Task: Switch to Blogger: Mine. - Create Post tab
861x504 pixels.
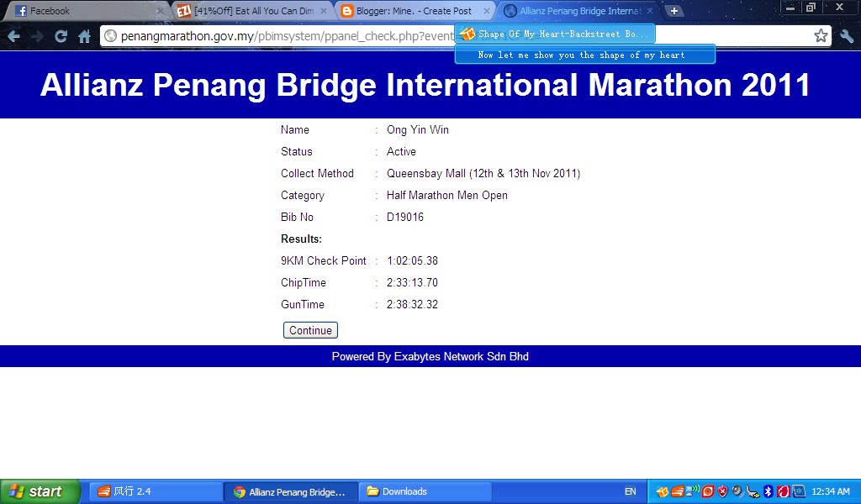Action: click(415, 11)
